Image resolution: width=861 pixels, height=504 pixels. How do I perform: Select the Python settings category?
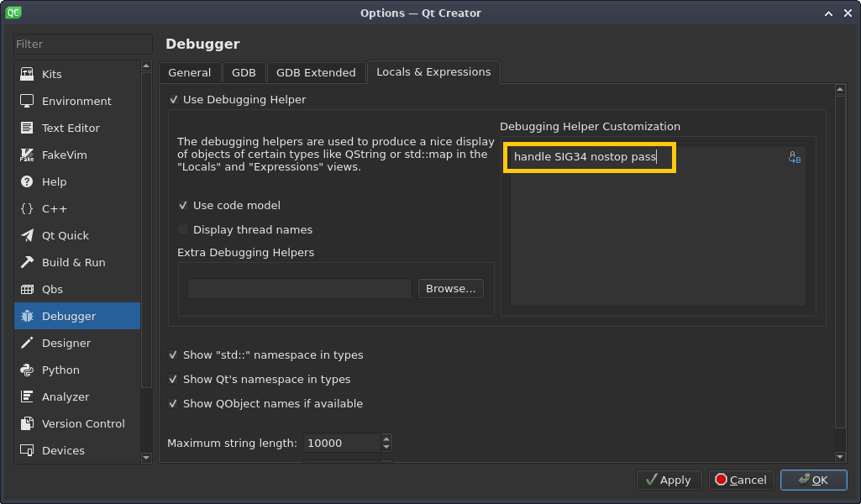pyautogui.click(x=60, y=370)
